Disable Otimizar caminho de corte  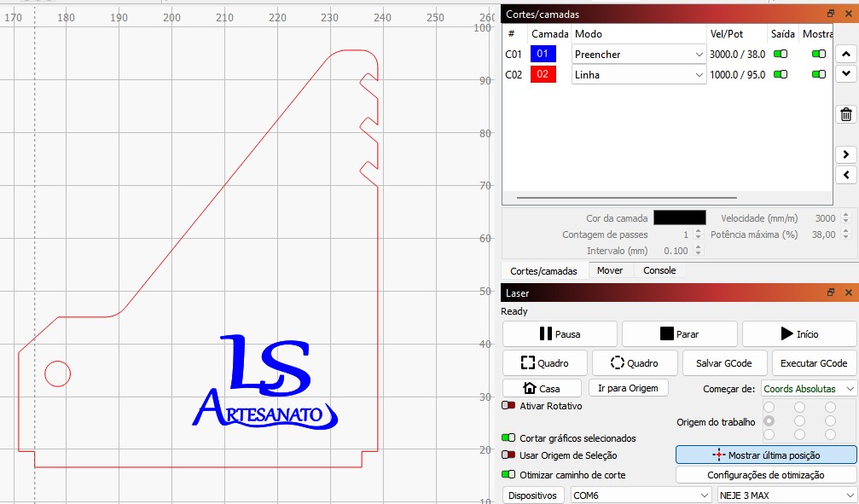tap(509, 474)
